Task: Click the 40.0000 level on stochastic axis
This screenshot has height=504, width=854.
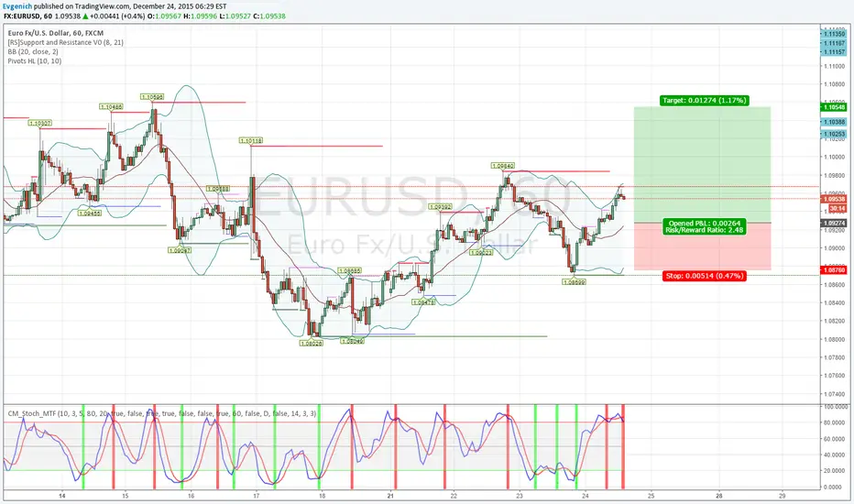Action: (834, 455)
